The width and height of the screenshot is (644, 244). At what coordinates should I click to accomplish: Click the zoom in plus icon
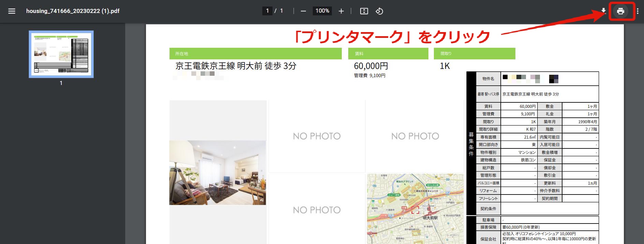click(341, 11)
